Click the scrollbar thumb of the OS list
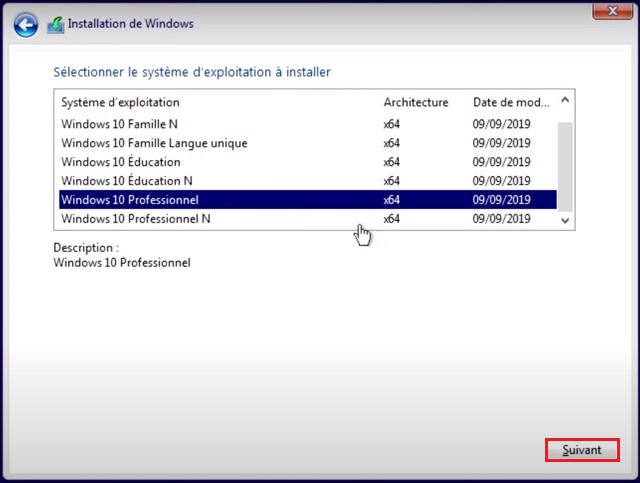This screenshot has height=483, width=640. (x=565, y=167)
